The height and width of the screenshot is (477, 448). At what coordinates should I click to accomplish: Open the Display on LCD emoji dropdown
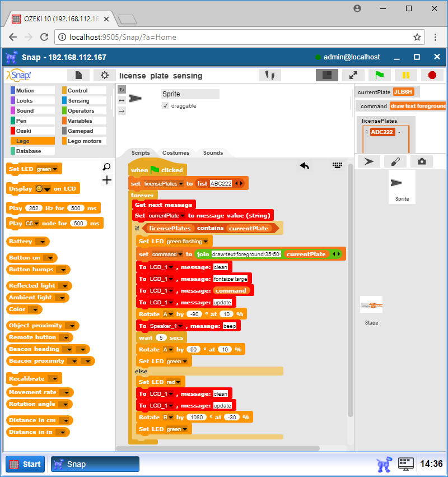point(48,189)
